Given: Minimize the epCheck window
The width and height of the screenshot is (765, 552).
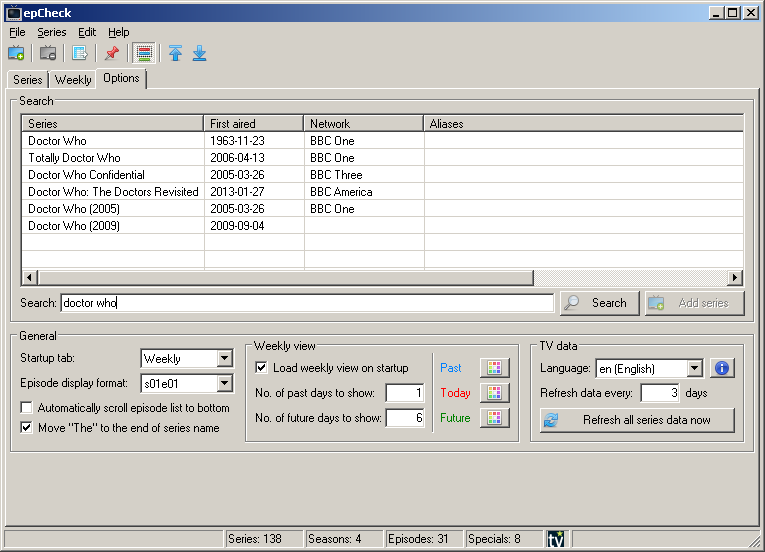Looking at the screenshot, I should [716, 13].
